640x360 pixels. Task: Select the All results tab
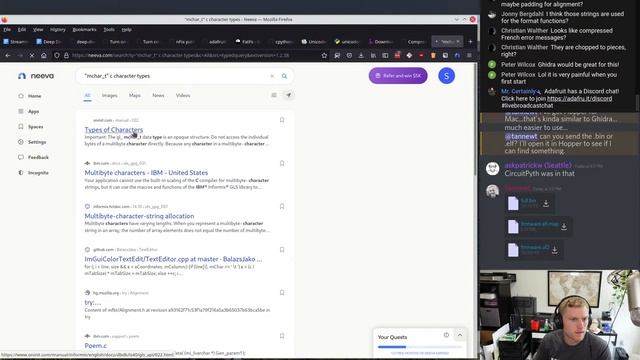point(87,95)
